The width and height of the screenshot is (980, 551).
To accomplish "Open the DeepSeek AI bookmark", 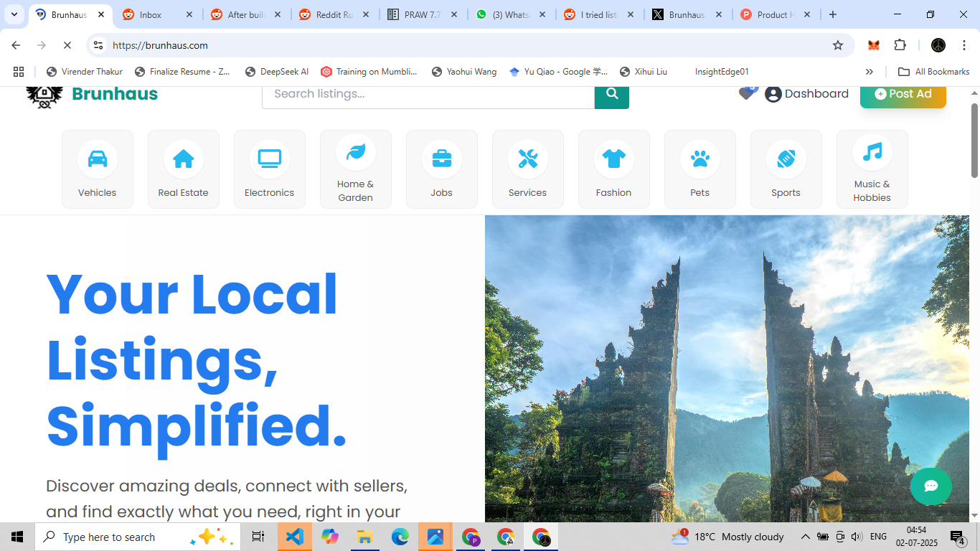I will point(277,72).
